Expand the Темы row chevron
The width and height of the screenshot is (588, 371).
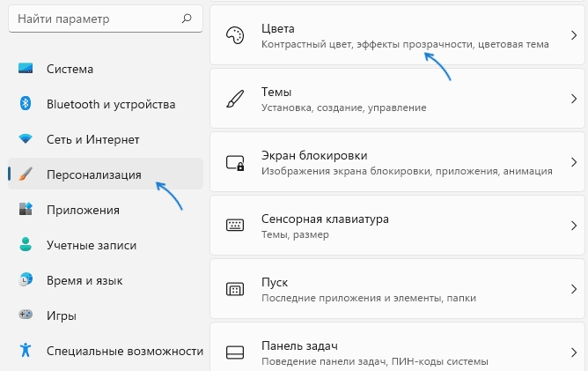click(573, 99)
